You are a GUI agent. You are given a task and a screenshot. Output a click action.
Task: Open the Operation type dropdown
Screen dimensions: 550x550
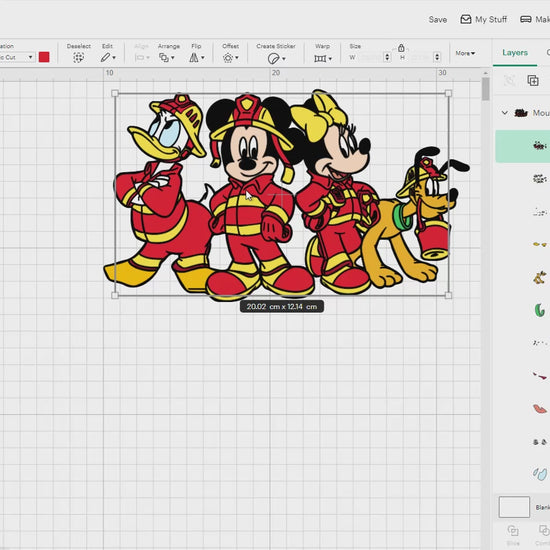(17, 57)
